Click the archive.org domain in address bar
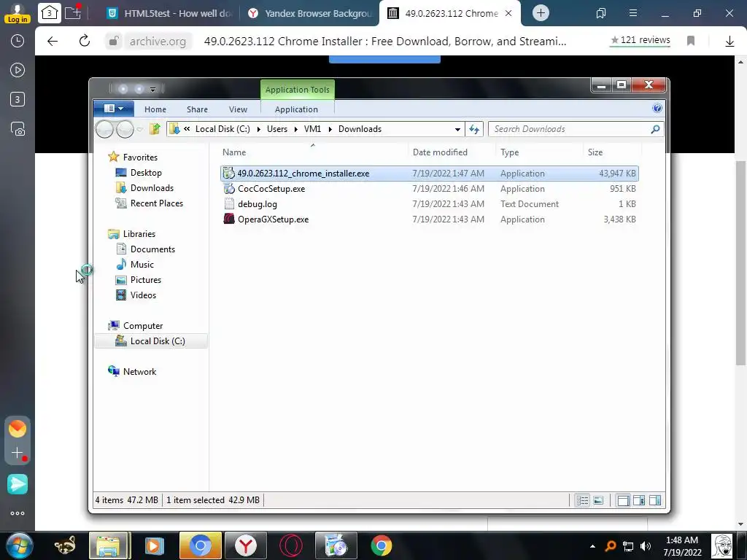This screenshot has width=747, height=560. [158, 42]
